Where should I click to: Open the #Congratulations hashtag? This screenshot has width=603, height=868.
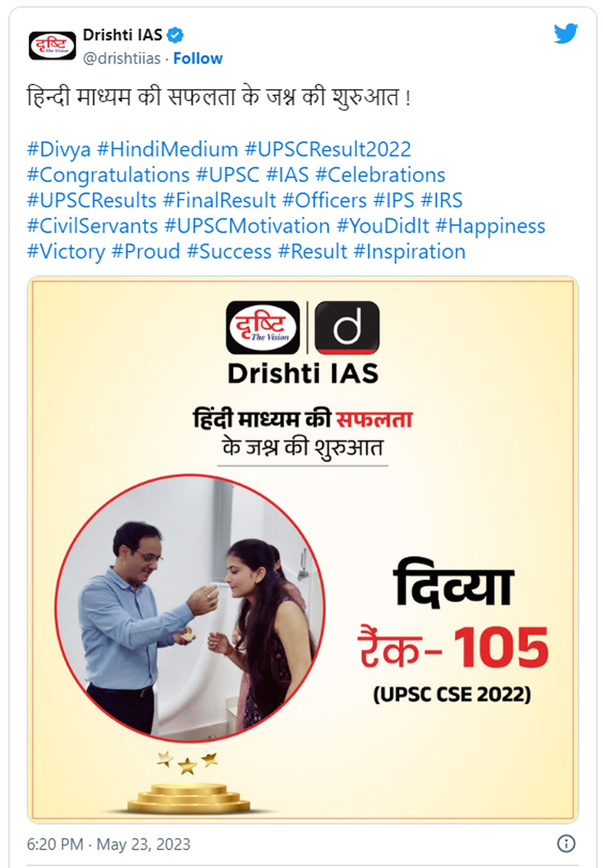[108, 175]
